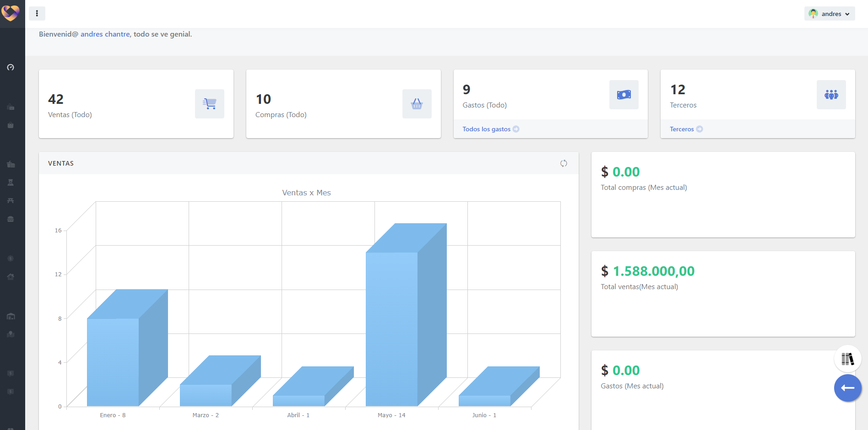Click the shopping cart icon on Ventas card

pos(210,104)
